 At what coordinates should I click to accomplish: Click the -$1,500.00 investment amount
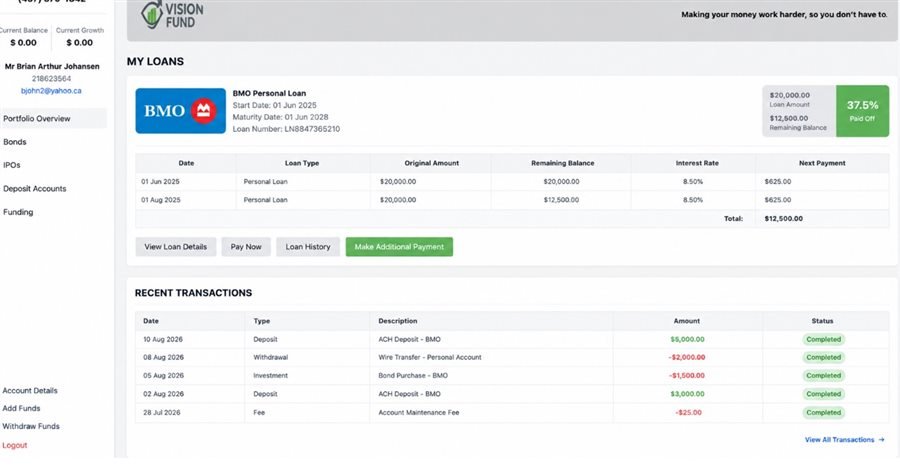coord(686,375)
